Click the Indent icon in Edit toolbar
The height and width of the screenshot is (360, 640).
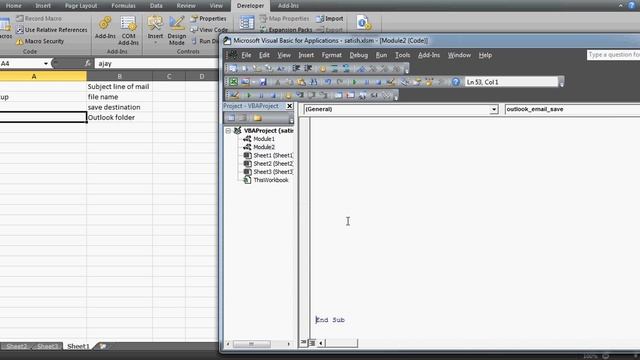tap(296, 68)
